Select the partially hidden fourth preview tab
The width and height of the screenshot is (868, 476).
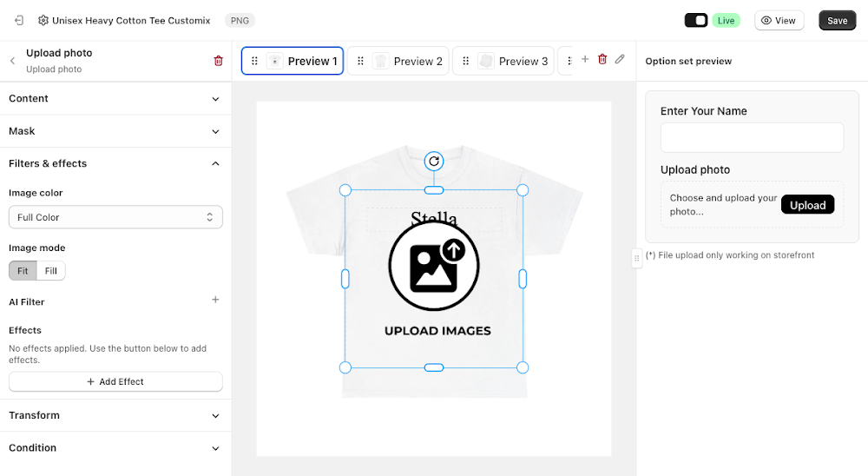[x=566, y=61]
